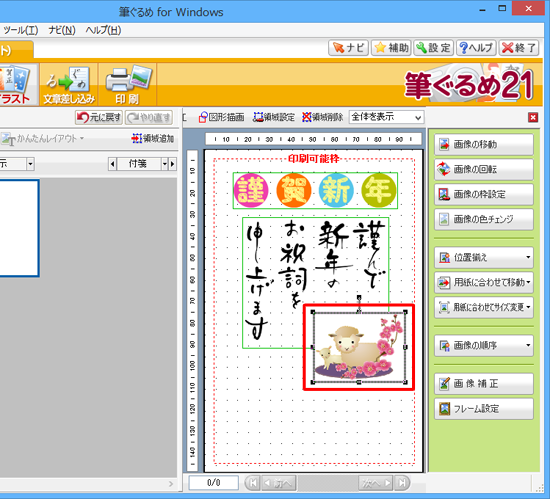Click the rotation handle above sheep image
Viewport: 550px width, 499px height.
click(x=359, y=297)
